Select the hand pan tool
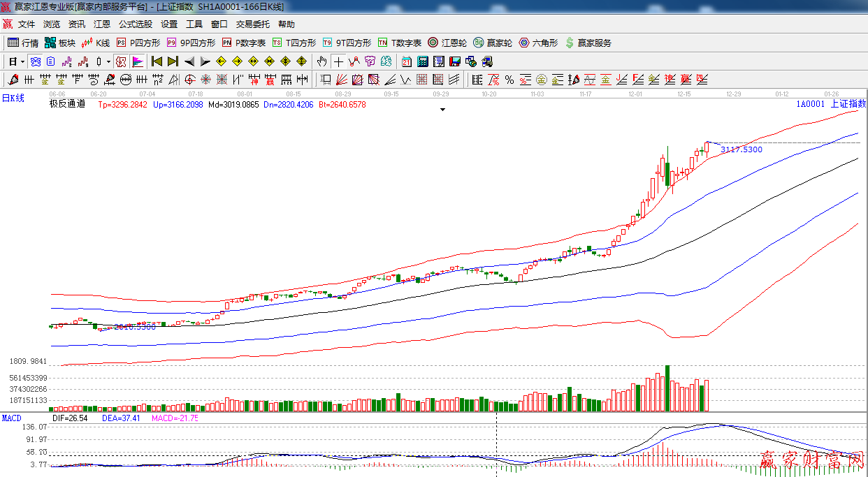This screenshot has height=477, width=868. tap(321, 61)
